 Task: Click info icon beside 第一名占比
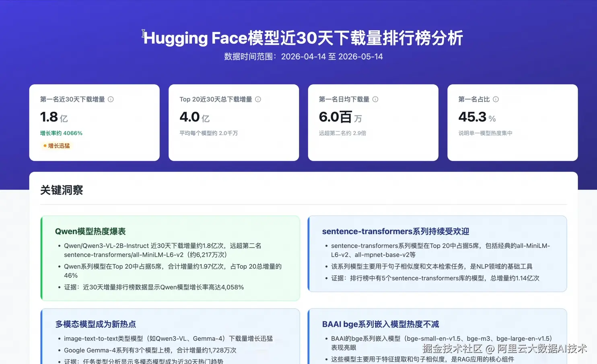(496, 99)
